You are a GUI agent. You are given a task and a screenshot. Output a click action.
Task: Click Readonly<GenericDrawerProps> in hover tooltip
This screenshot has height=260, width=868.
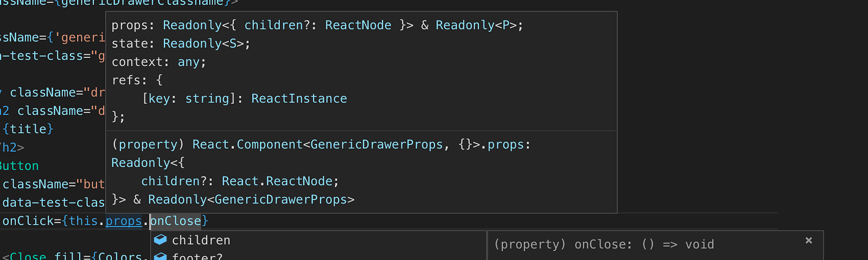click(251, 199)
